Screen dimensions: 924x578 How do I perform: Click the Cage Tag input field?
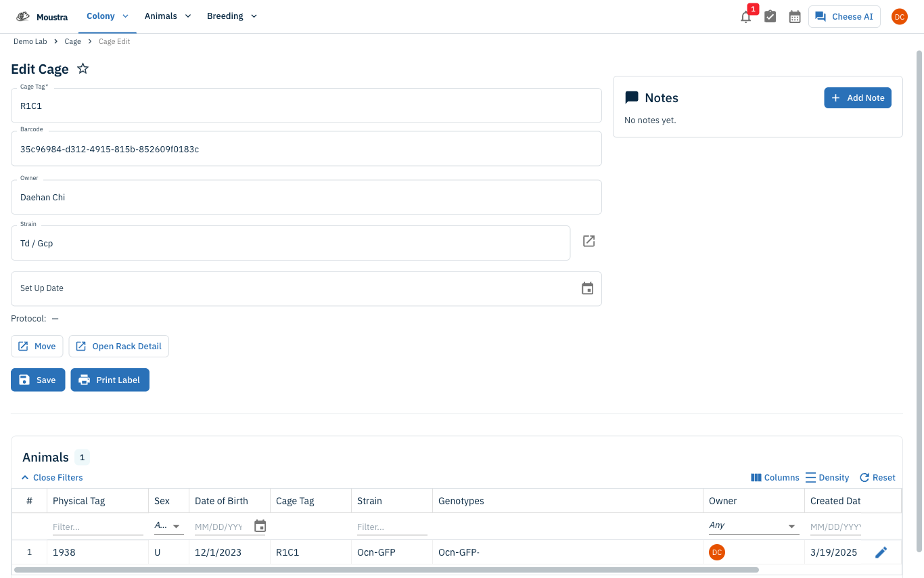pos(306,106)
